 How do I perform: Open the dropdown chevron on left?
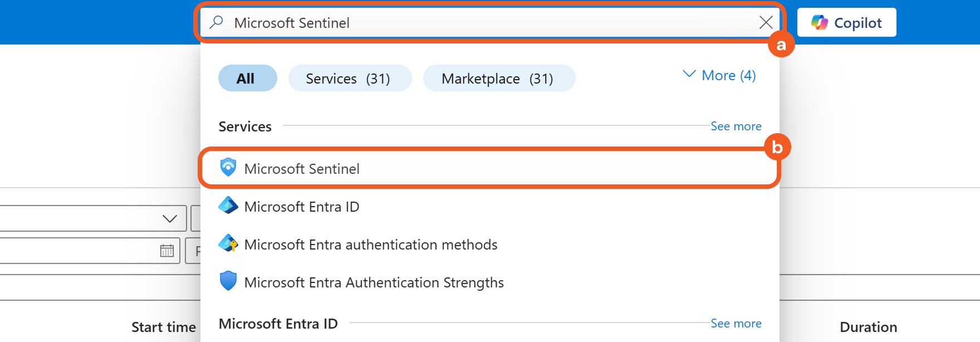point(170,218)
